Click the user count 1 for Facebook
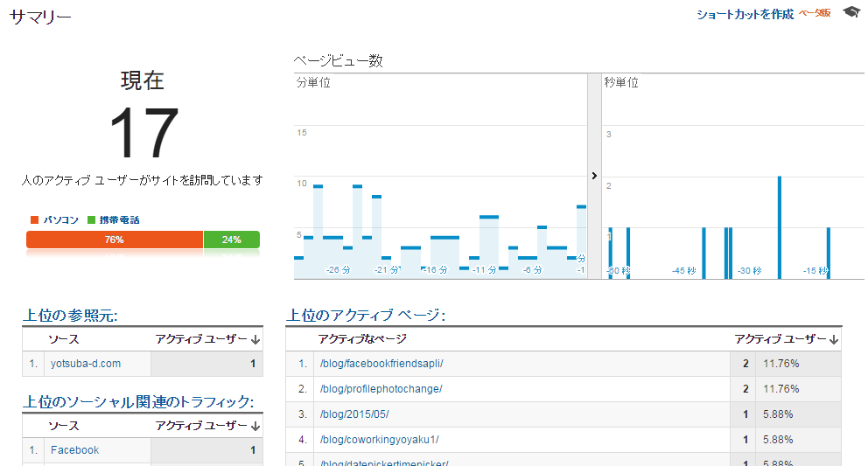 click(x=253, y=450)
